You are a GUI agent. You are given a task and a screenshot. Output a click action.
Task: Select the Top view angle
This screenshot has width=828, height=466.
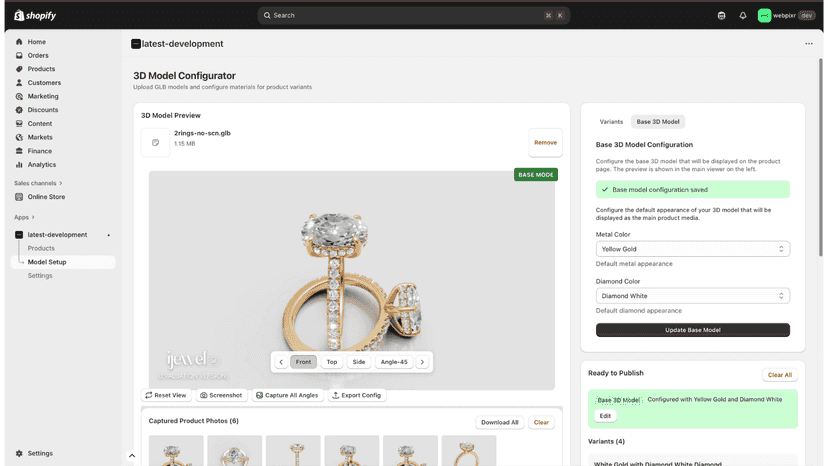(332, 362)
